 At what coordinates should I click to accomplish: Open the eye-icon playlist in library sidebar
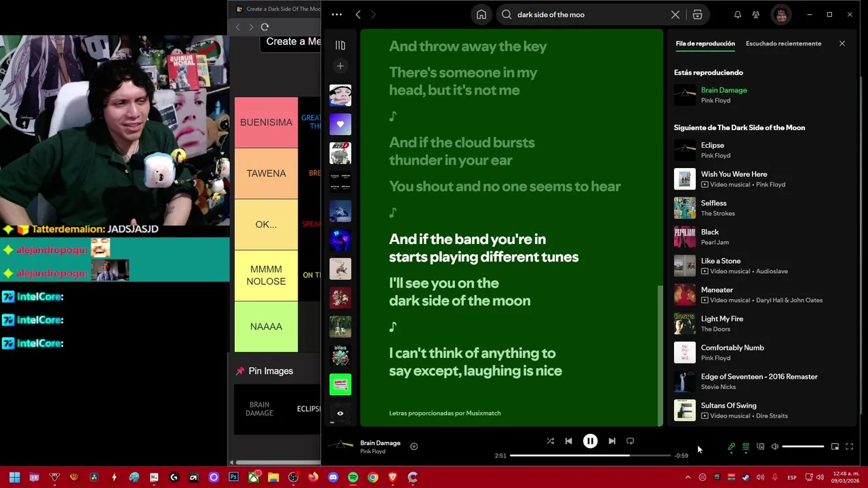340,413
